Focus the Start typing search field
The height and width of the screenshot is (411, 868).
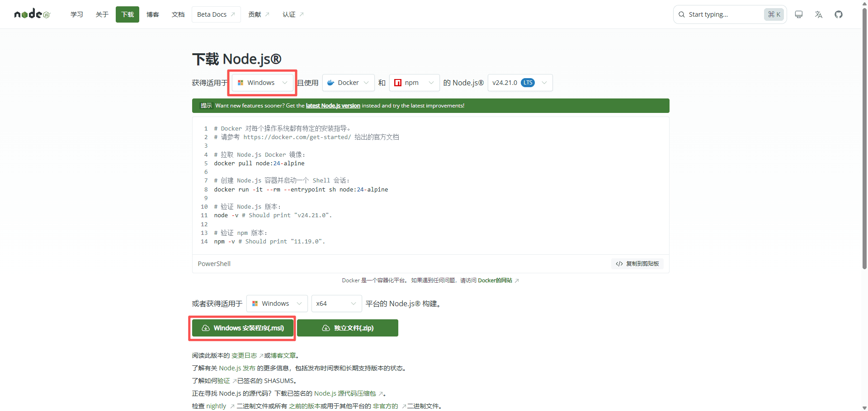(x=730, y=14)
